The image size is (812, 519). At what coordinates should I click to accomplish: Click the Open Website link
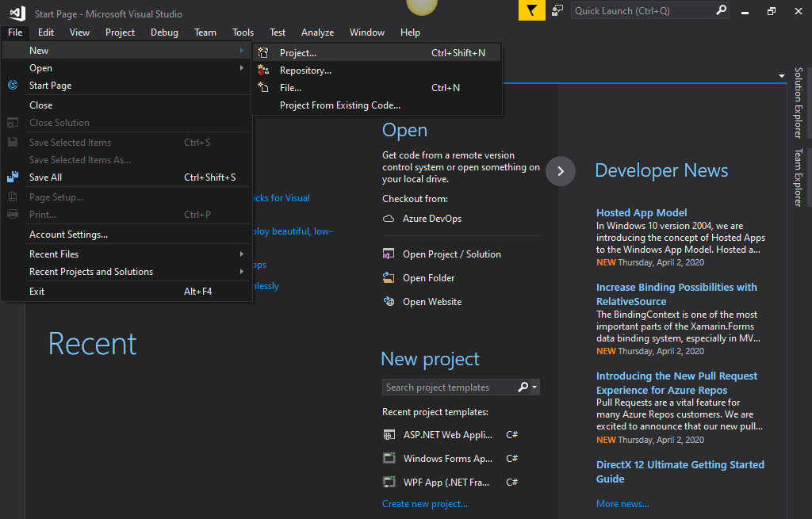[x=432, y=302]
